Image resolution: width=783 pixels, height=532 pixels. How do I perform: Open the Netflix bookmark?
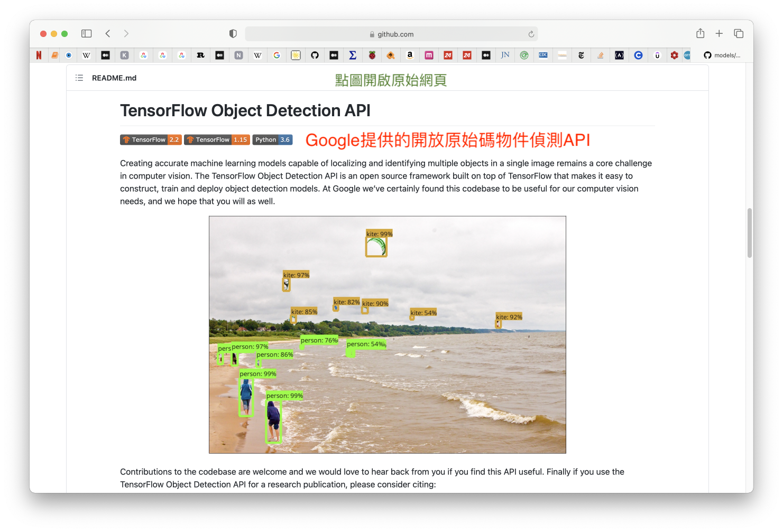point(39,55)
